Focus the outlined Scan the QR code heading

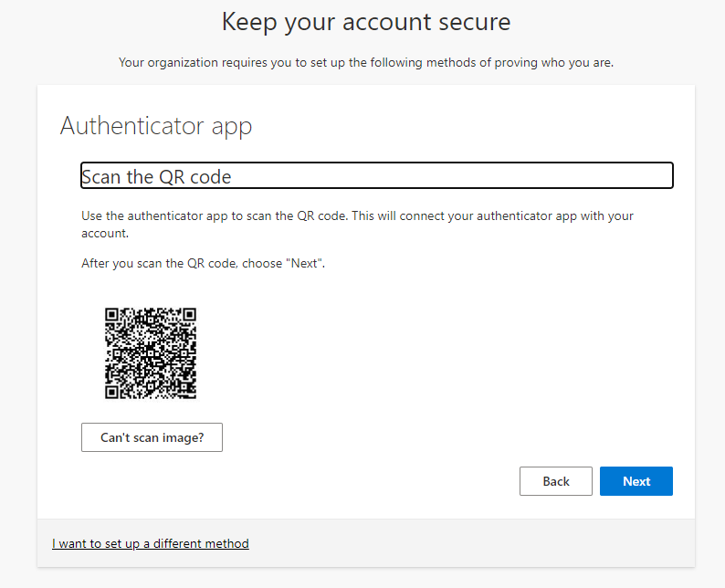tap(377, 175)
